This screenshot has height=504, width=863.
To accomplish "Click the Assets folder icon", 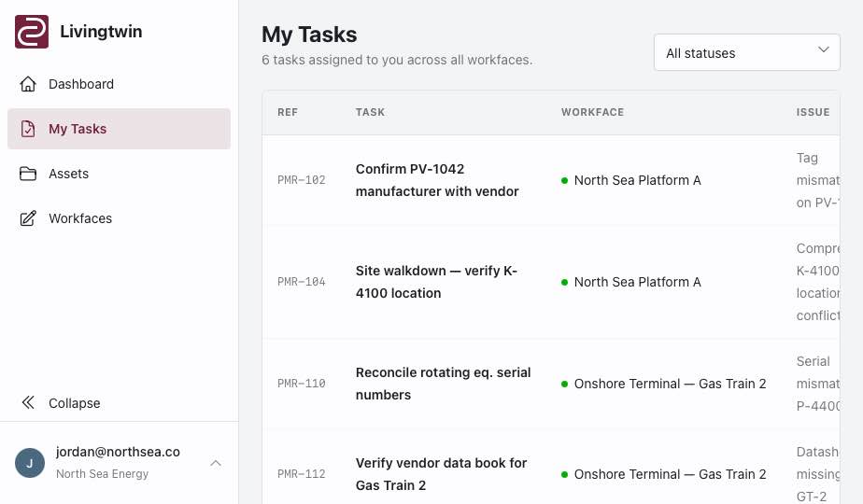I will tap(28, 174).
